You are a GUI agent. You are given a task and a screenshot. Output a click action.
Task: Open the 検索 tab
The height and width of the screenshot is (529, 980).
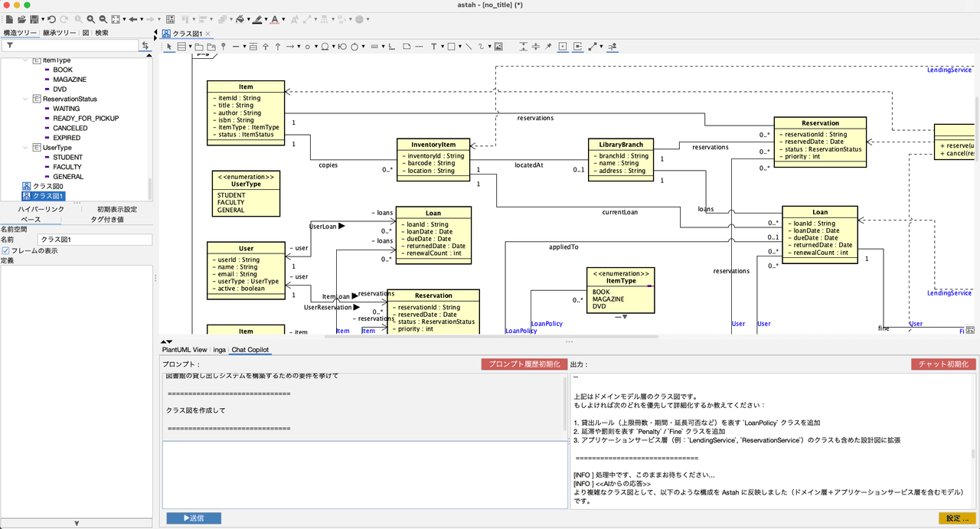101,33
